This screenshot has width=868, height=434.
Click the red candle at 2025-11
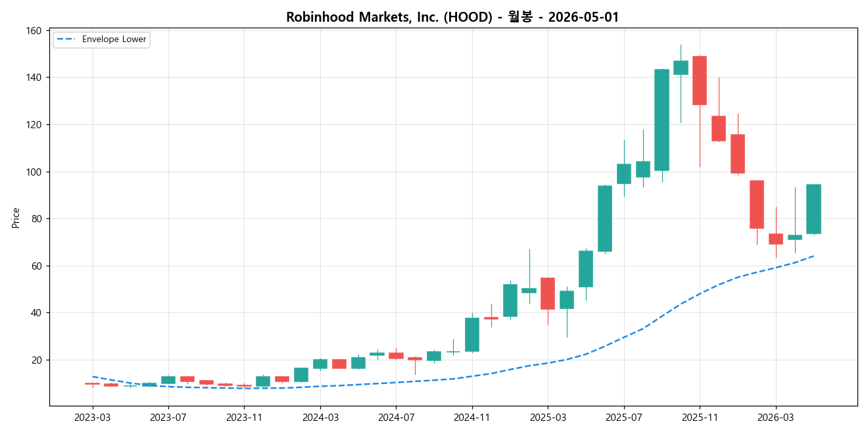[700, 80]
